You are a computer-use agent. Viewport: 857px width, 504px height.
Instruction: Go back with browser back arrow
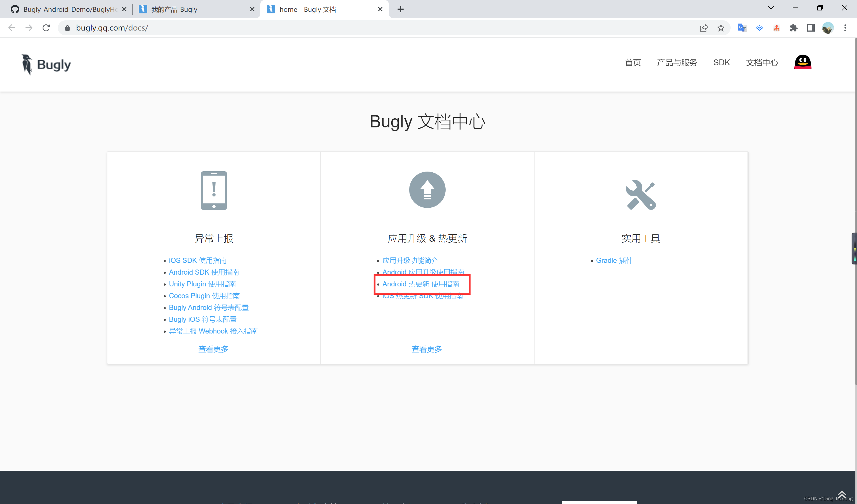tap(12, 28)
